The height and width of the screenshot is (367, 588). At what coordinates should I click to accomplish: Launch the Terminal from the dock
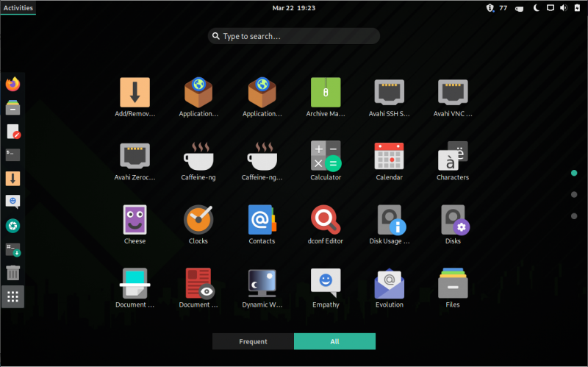tap(12, 155)
